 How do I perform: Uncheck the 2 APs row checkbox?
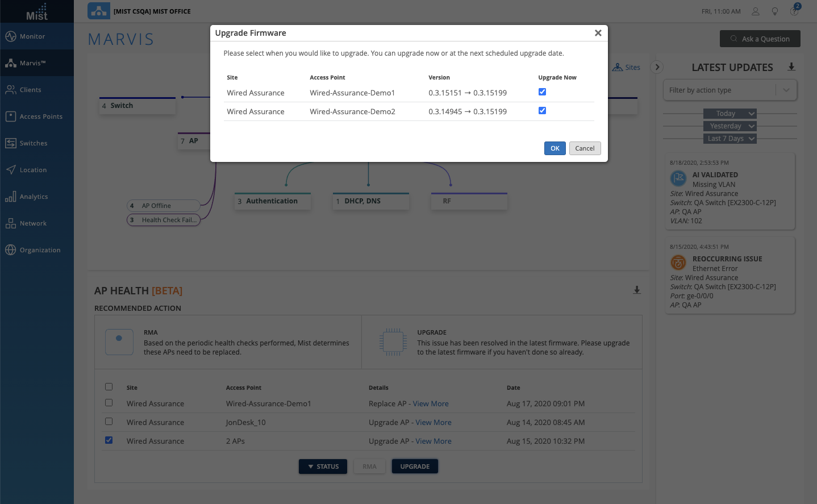click(x=109, y=440)
